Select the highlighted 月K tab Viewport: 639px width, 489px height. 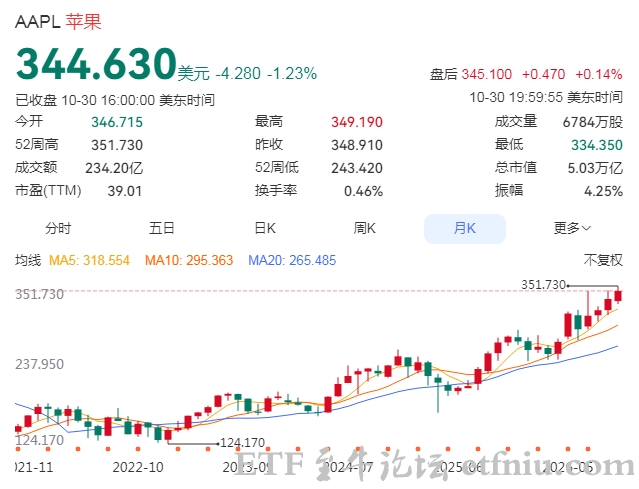tap(465, 229)
